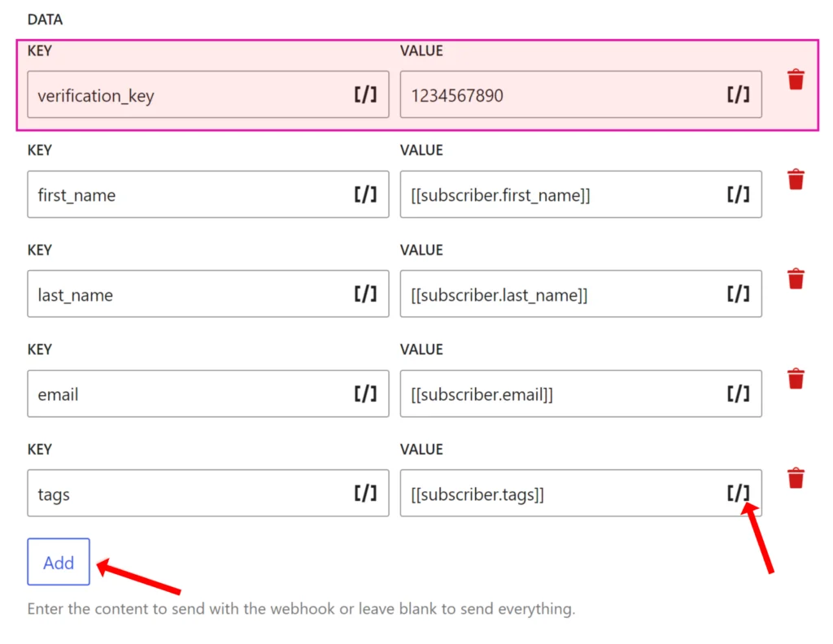Viewport: 833px width, 644px height.
Task: Delete the verification_key data row
Action: click(796, 80)
